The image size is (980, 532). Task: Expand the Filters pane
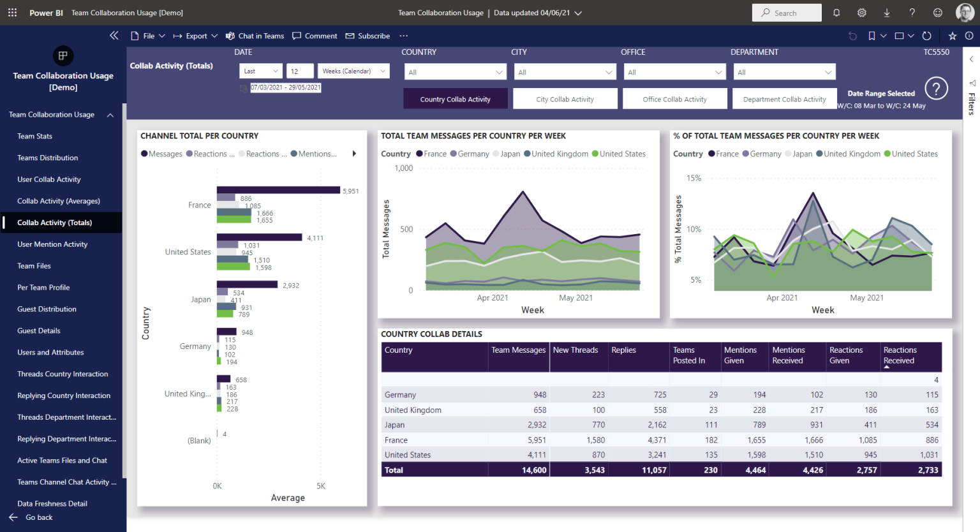pos(972,59)
